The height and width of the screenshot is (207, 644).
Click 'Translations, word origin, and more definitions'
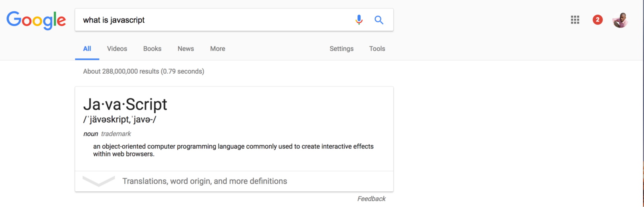204,181
